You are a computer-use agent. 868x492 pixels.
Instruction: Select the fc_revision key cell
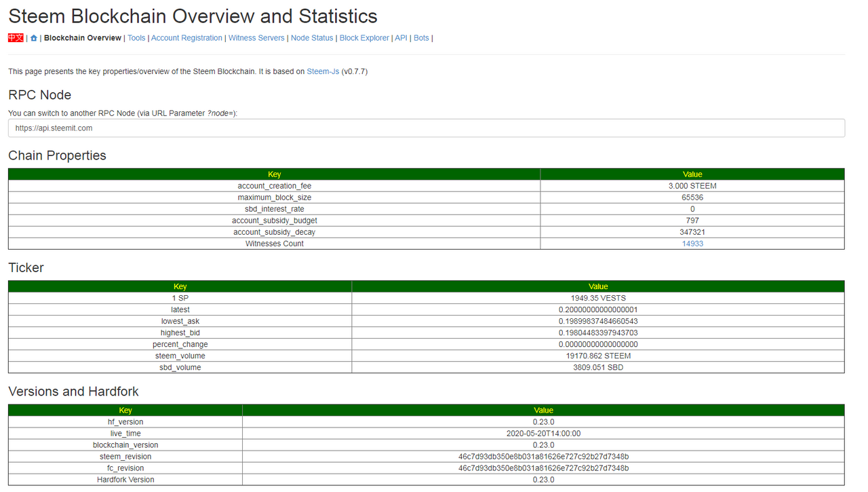125,468
